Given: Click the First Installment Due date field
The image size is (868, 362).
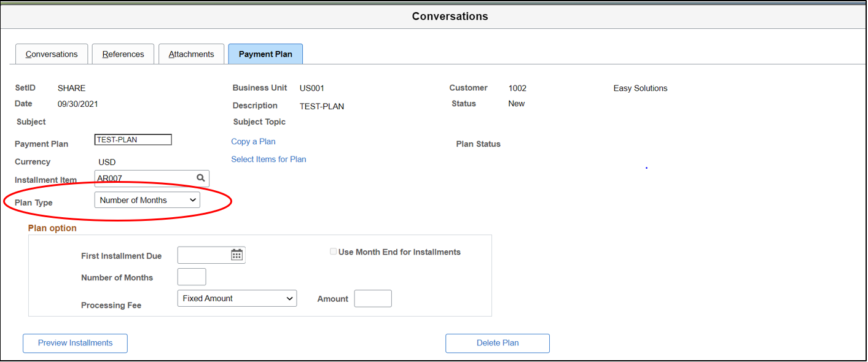Looking at the screenshot, I should [203, 255].
